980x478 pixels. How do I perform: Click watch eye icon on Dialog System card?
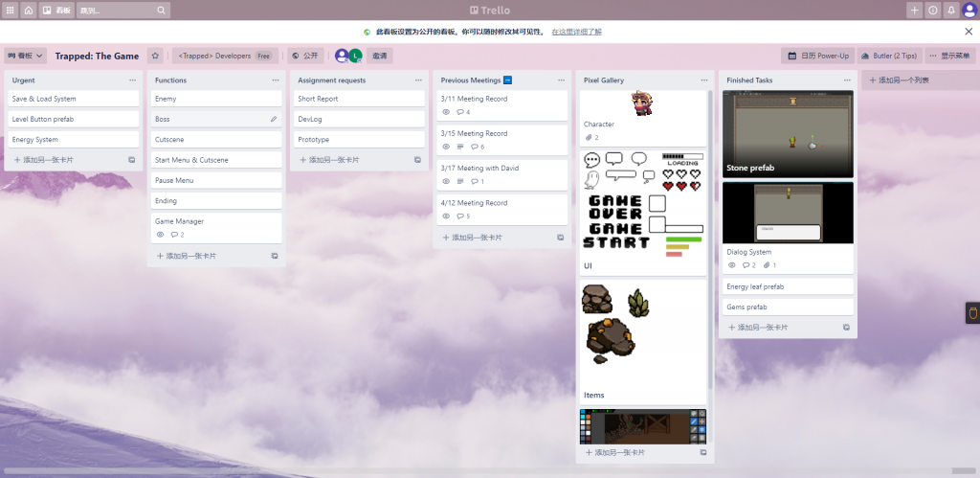(732, 265)
